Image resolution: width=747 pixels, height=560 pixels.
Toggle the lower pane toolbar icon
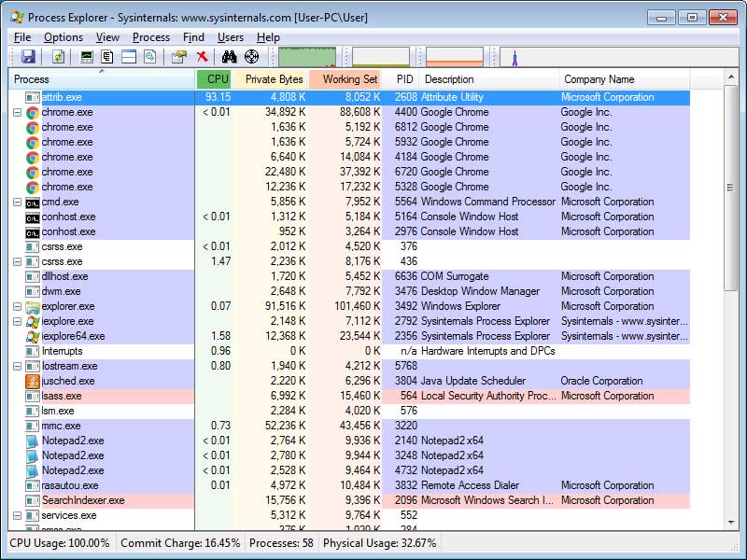click(129, 57)
